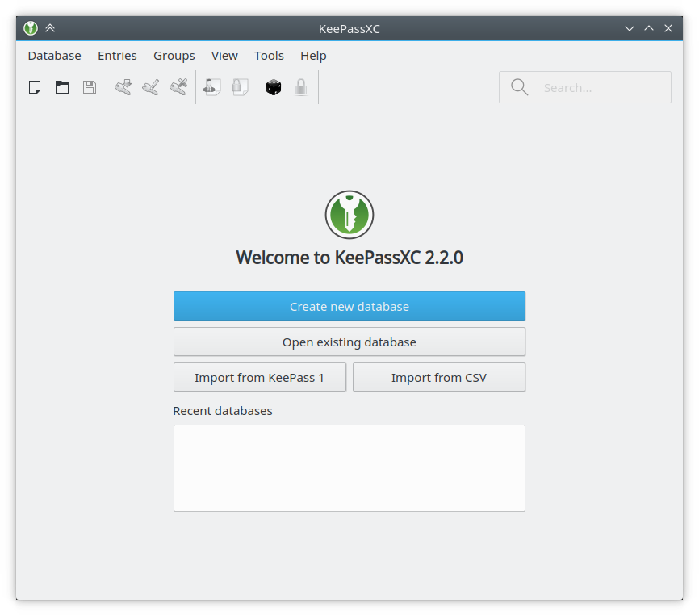
Task: Focus the Search input field
Action: tap(585, 87)
